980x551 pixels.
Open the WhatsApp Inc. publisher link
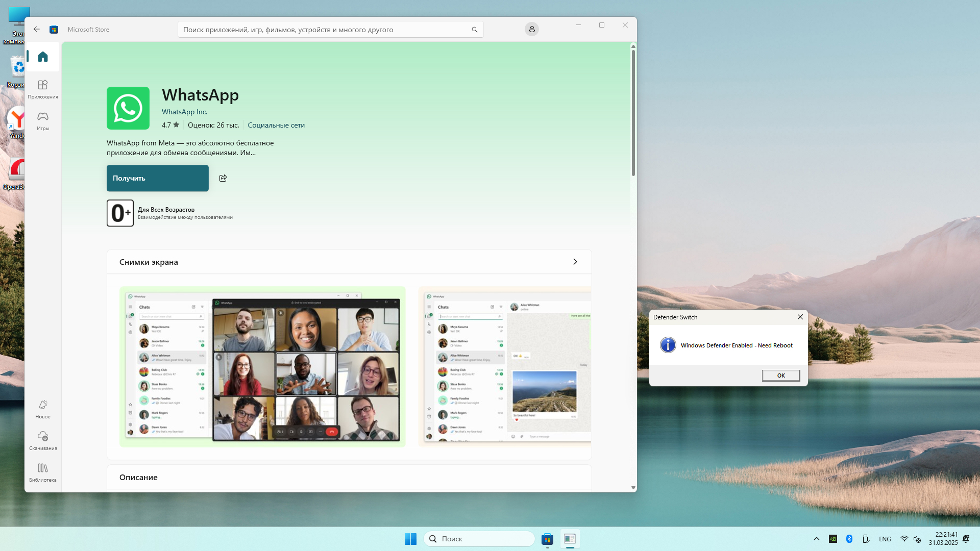(x=184, y=112)
